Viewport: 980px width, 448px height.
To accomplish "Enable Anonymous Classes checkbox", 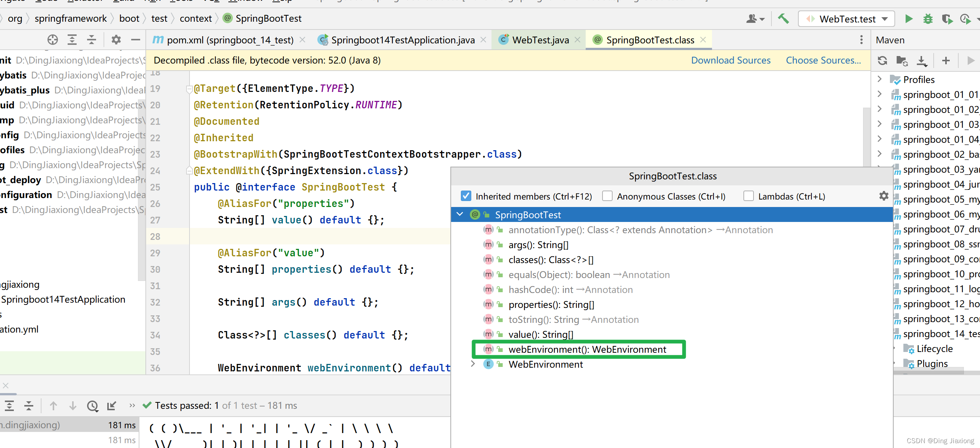I will click(x=607, y=196).
